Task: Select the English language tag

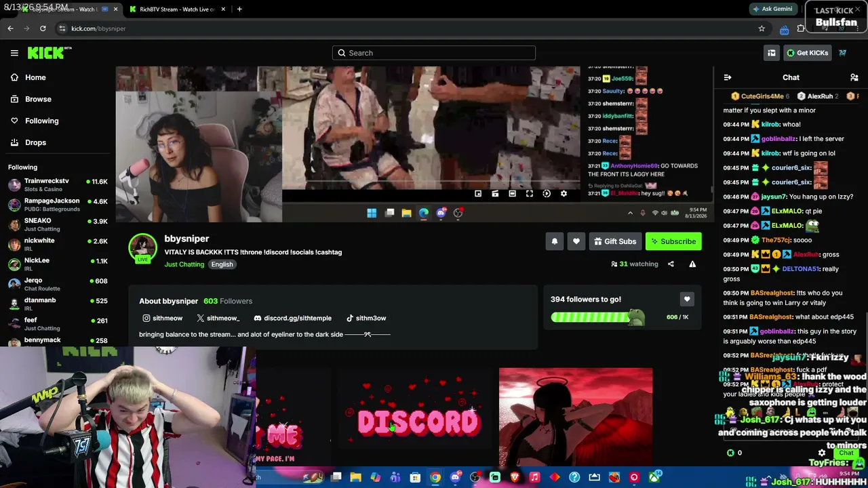Action: click(222, 264)
